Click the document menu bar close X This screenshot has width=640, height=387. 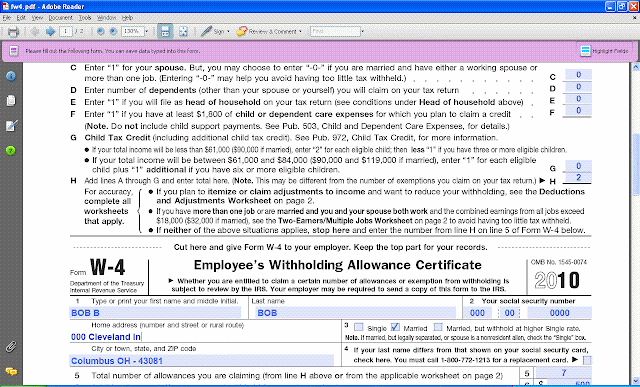click(635, 18)
